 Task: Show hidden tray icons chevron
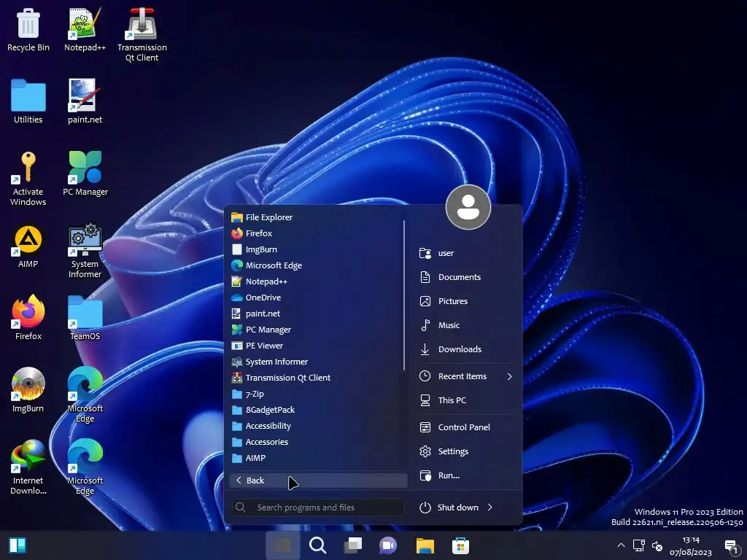tap(621, 545)
